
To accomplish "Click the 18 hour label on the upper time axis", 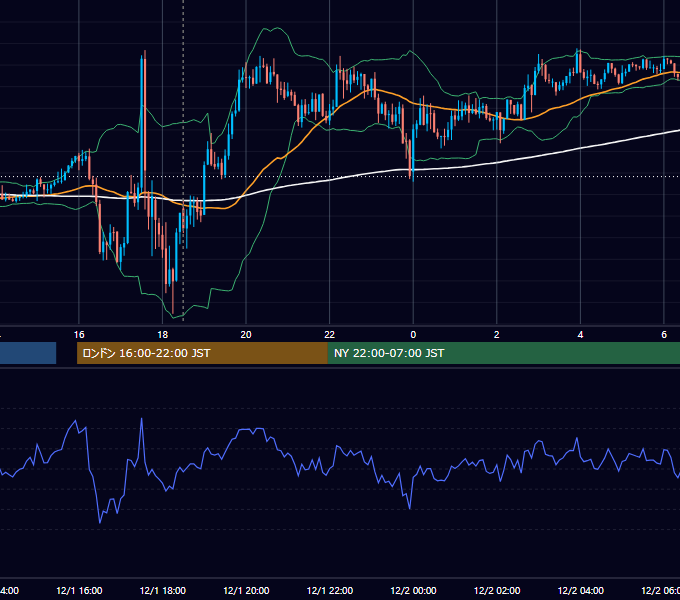I will [163, 335].
